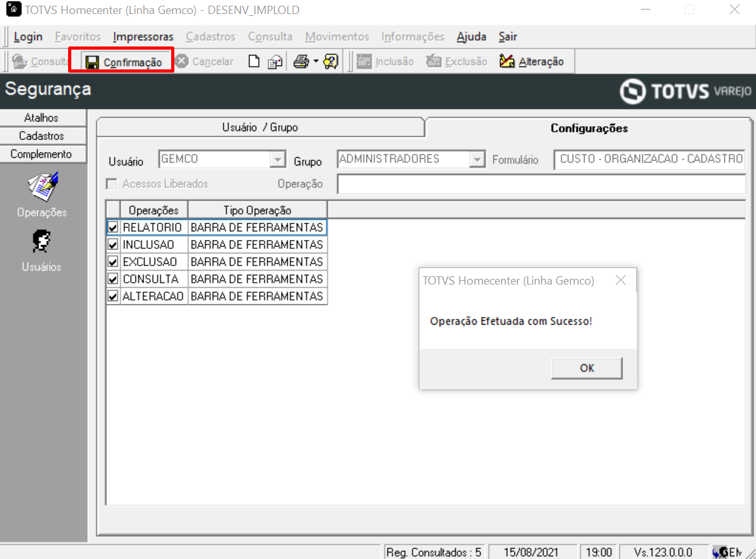Open the Complemento sidebar section

coord(43,154)
